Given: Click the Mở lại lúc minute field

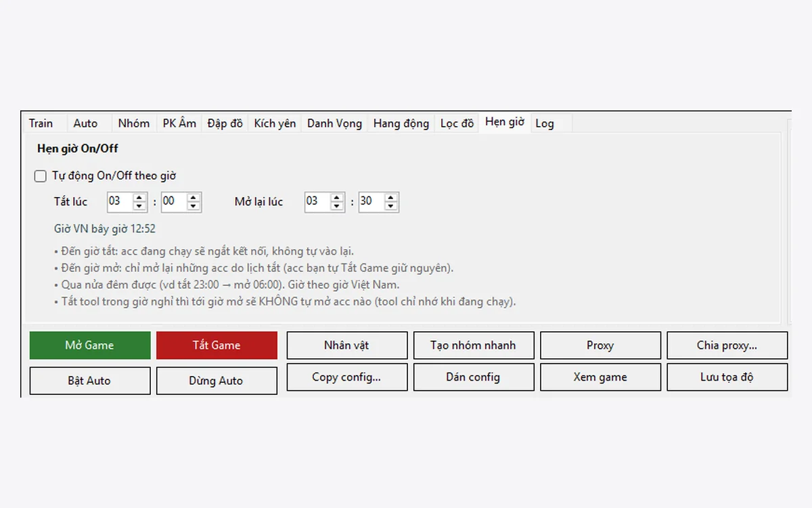Looking at the screenshot, I should pyautogui.click(x=371, y=201).
